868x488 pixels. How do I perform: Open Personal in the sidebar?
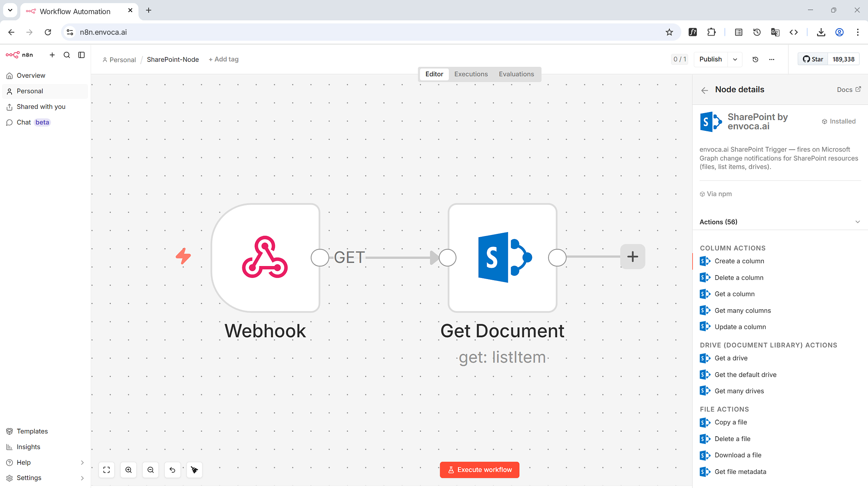[45, 91]
